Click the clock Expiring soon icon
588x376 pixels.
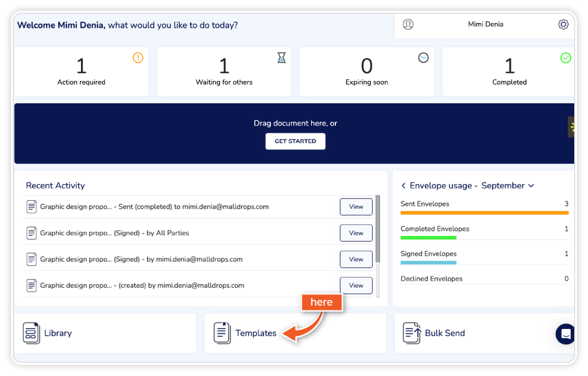(423, 57)
